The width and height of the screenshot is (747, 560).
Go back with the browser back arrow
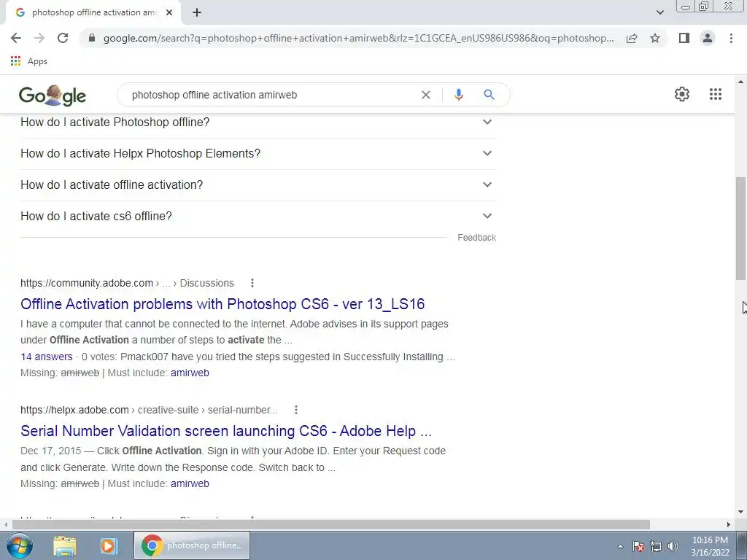[x=16, y=38]
